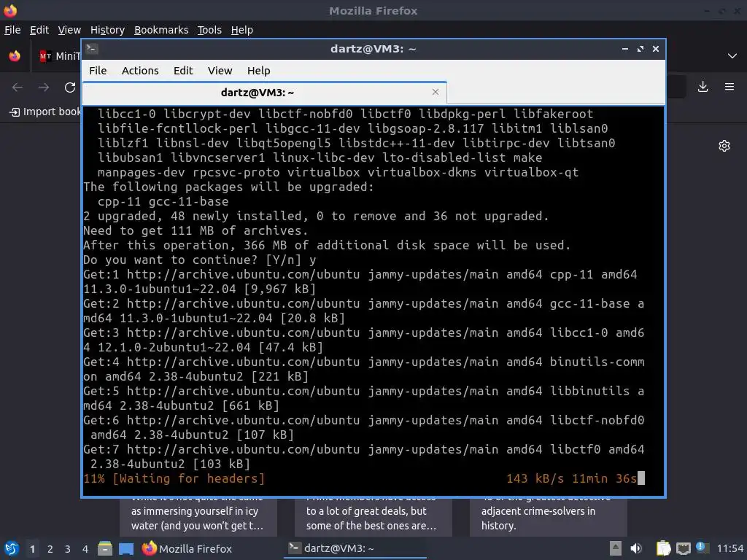Viewport: 747px width, 560px height.
Task: Open the volume control in tray
Action: tap(635, 548)
